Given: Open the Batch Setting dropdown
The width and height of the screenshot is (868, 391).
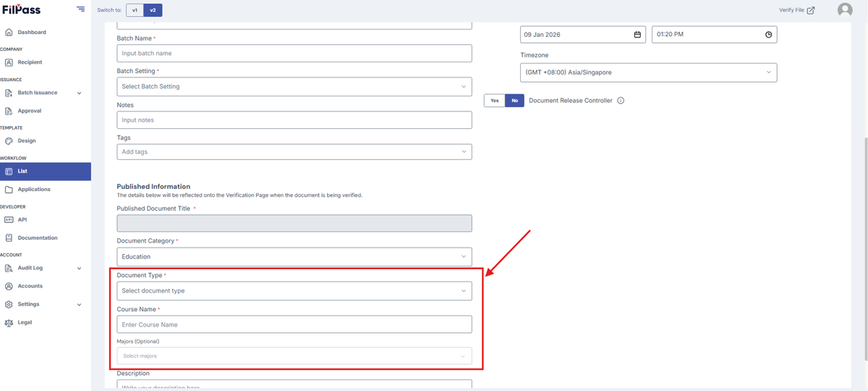Looking at the screenshot, I should click(x=294, y=86).
